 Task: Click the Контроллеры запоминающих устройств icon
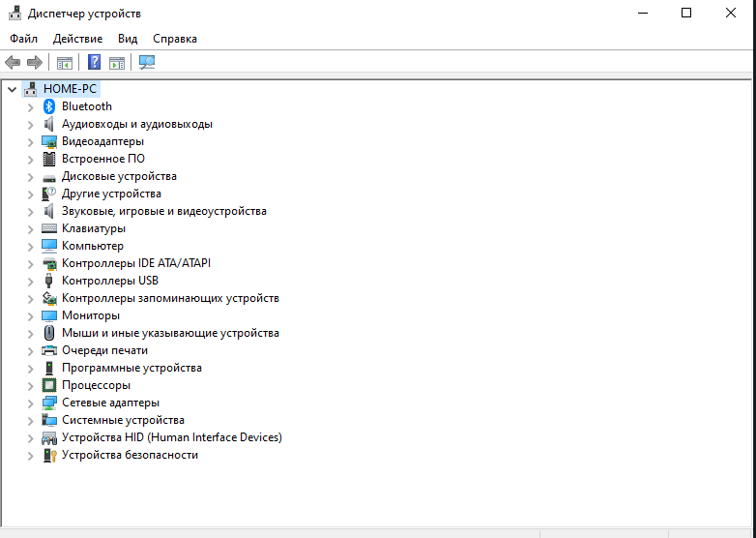coord(49,298)
